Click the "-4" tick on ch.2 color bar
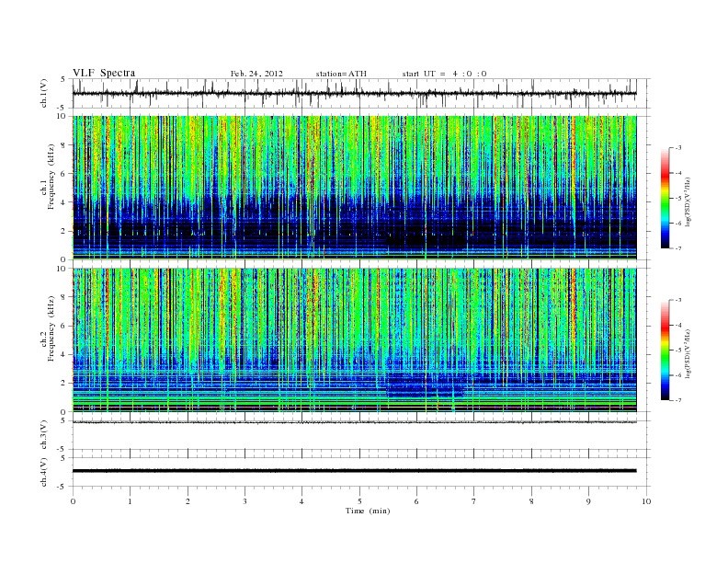Image resolution: width=728 pixels, height=563 pixels. (x=677, y=325)
